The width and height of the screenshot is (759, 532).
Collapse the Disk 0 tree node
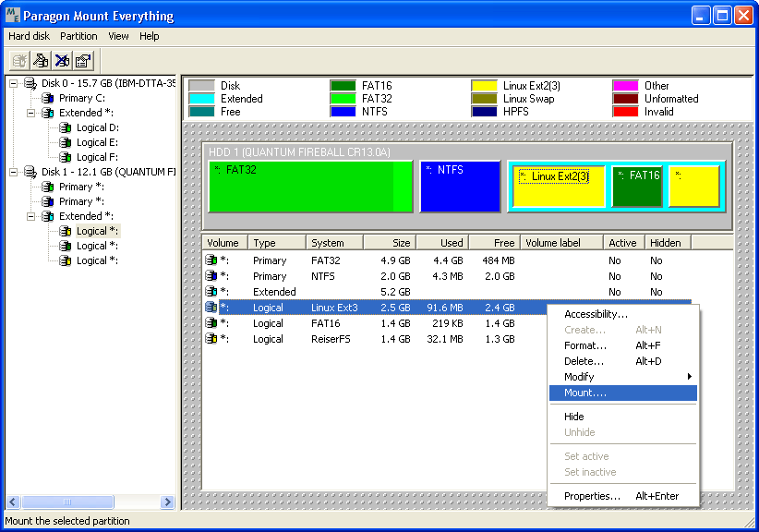click(x=14, y=83)
